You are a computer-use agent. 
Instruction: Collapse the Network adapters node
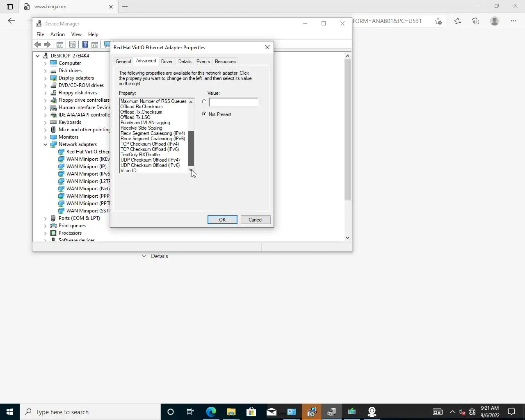click(x=46, y=144)
